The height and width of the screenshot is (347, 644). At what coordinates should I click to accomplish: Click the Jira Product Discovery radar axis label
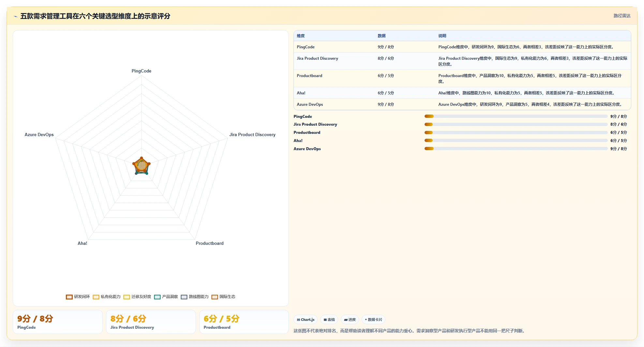pyautogui.click(x=252, y=134)
